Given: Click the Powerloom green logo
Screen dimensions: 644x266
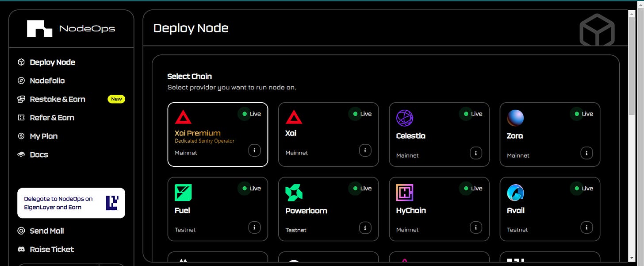Looking at the screenshot, I should (294, 193).
